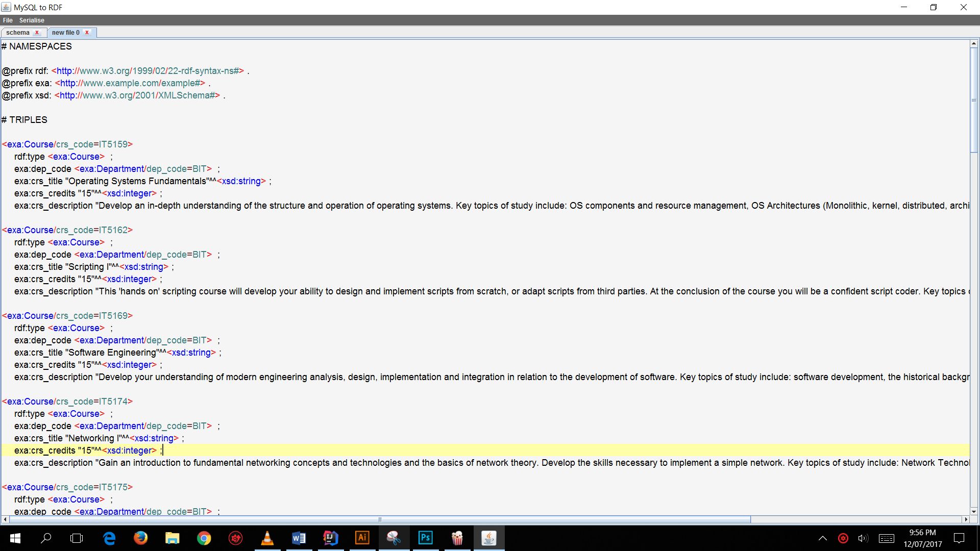Click horizontal scrollbar right arrow

click(x=966, y=519)
